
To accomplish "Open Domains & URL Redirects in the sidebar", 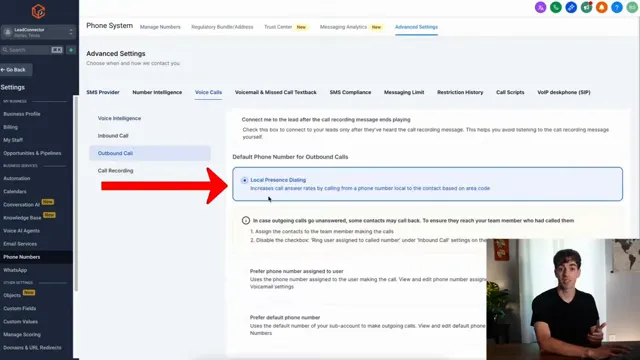I will [x=32, y=347].
